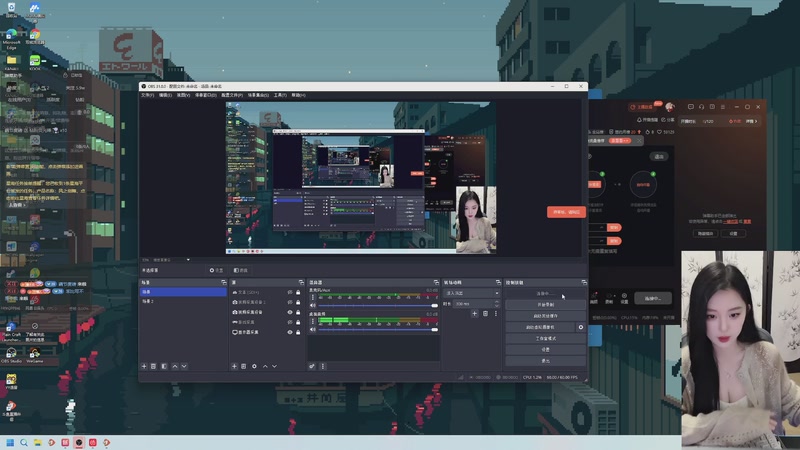The image size is (800, 450).
Task: Open Windows Start button on taskbar
Action: (x=10, y=442)
